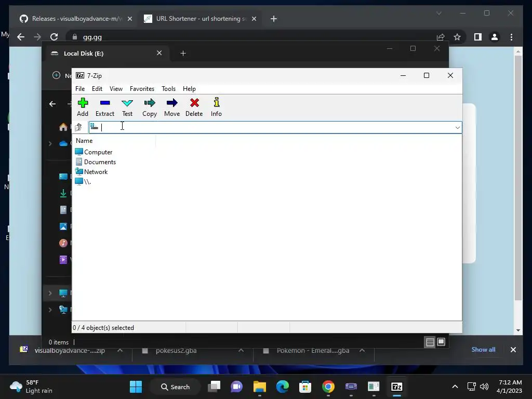
Task: Open the View menu in 7-Zip
Action: [x=116, y=89]
